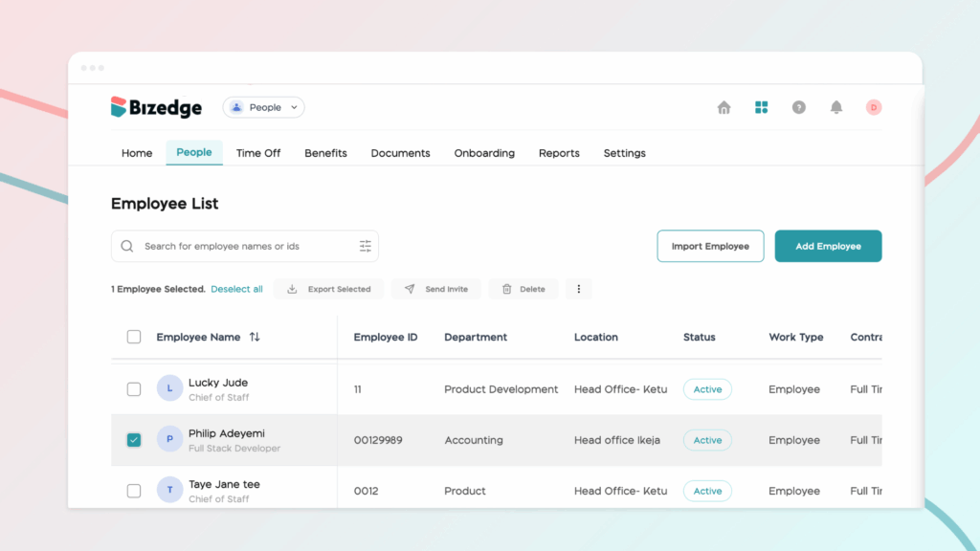The width and height of the screenshot is (980, 551).
Task: Click the search filter sliders icon
Action: point(365,247)
